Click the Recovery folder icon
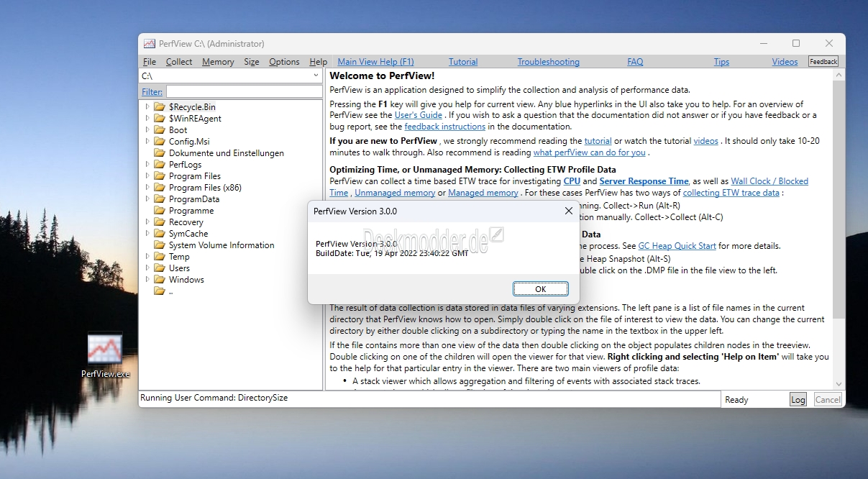 point(160,222)
